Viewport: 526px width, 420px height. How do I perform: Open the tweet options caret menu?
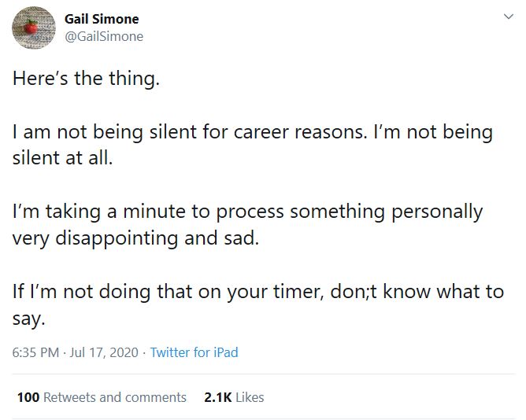click(x=507, y=17)
